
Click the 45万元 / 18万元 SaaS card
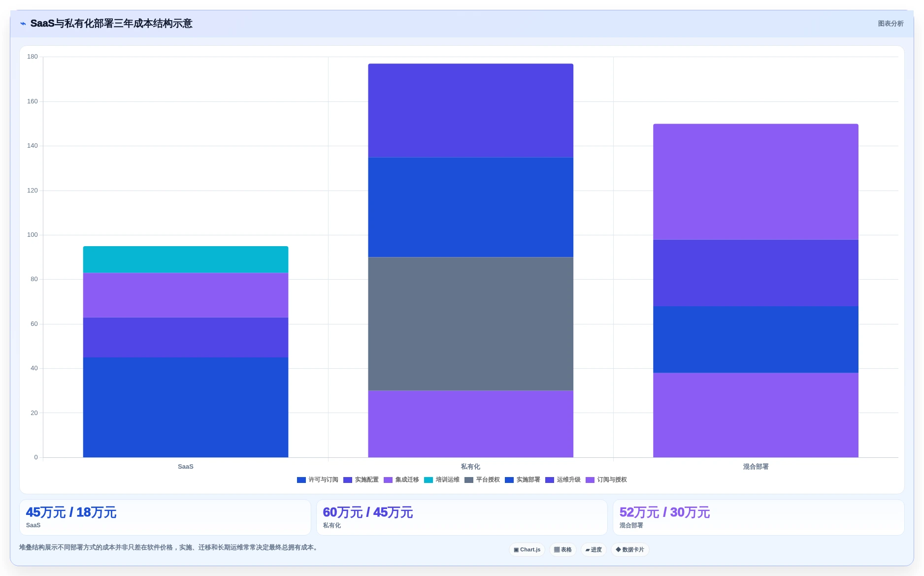tap(165, 517)
